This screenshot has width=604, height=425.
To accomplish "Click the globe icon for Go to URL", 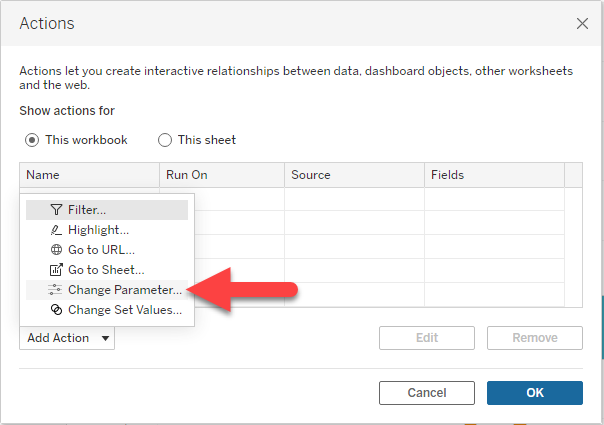I will (56, 250).
